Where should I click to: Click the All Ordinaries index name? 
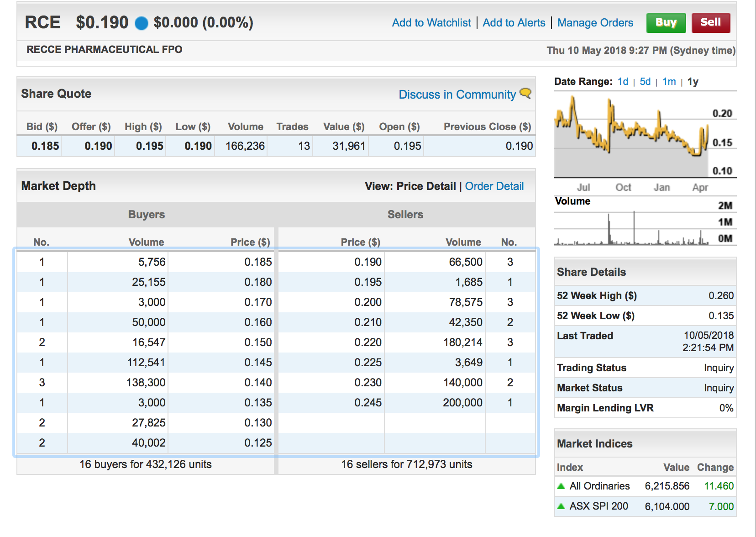(x=599, y=486)
